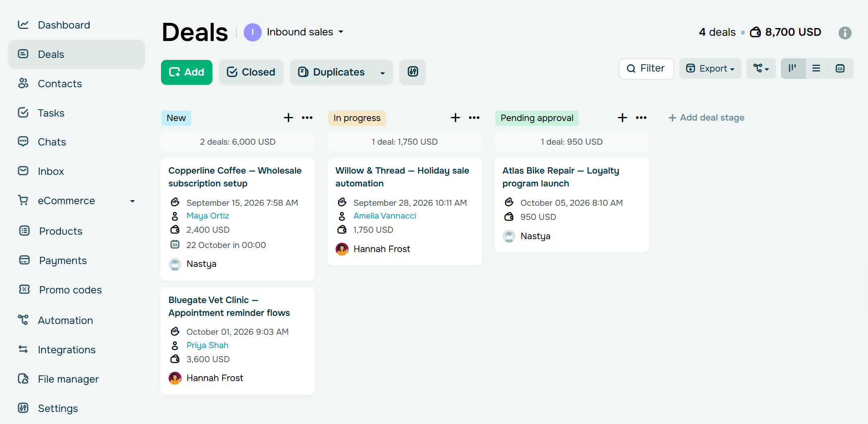The height and width of the screenshot is (424, 868).
Task: Open contact Amelia Vannacci
Action: pos(385,216)
